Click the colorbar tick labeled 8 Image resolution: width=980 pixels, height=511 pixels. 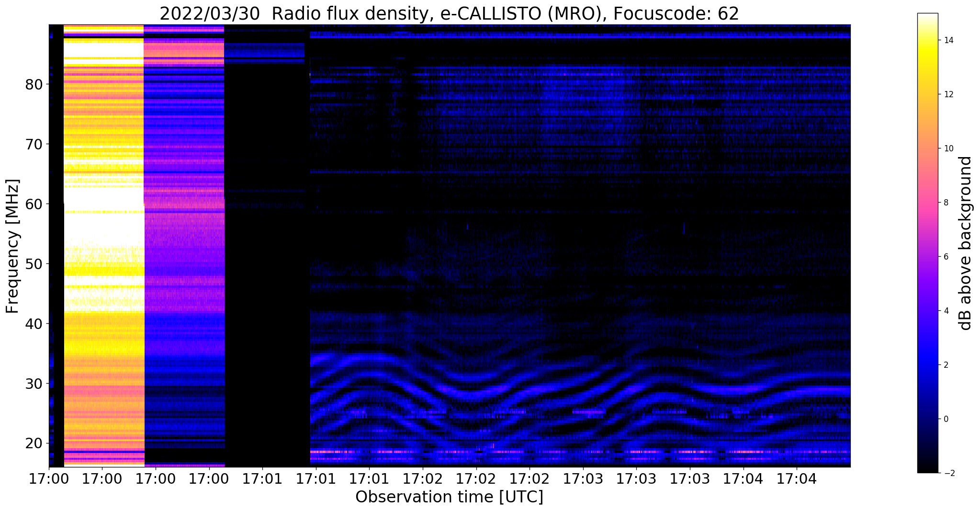point(946,203)
